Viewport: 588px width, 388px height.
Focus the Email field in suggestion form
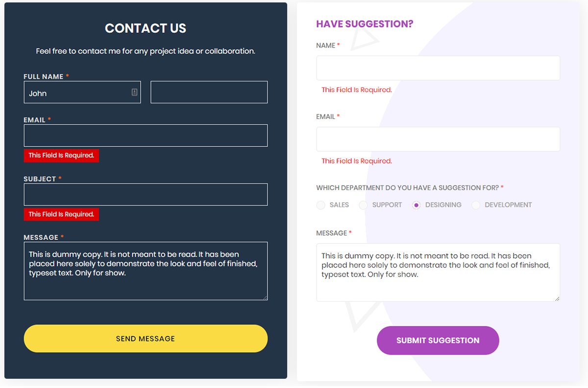(438, 139)
